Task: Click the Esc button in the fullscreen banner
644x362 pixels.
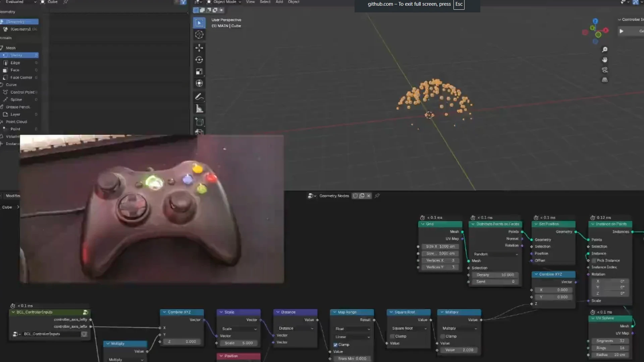Action: (x=459, y=4)
